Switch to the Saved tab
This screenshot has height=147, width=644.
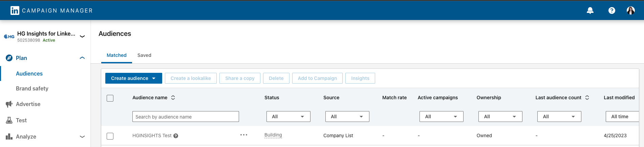144,55
